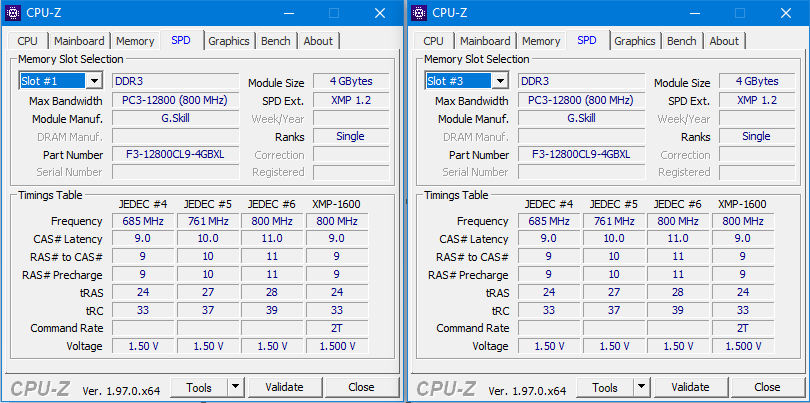Minimize the left CPU-Z window
The image size is (810, 403).
coord(287,13)
